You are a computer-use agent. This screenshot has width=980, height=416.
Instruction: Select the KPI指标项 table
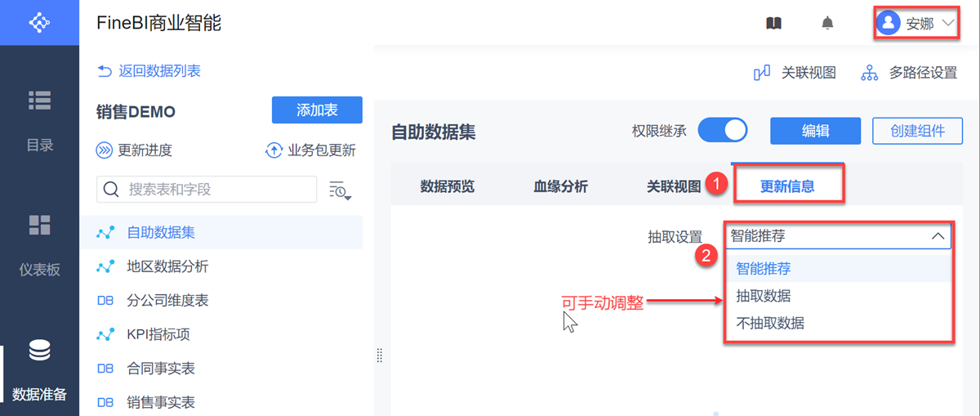[220, 334]
